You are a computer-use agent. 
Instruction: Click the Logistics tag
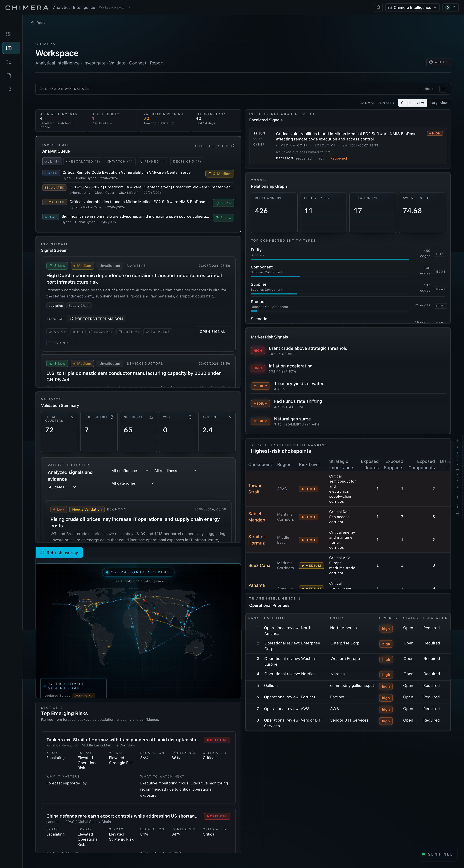click(x=56, y=306)
